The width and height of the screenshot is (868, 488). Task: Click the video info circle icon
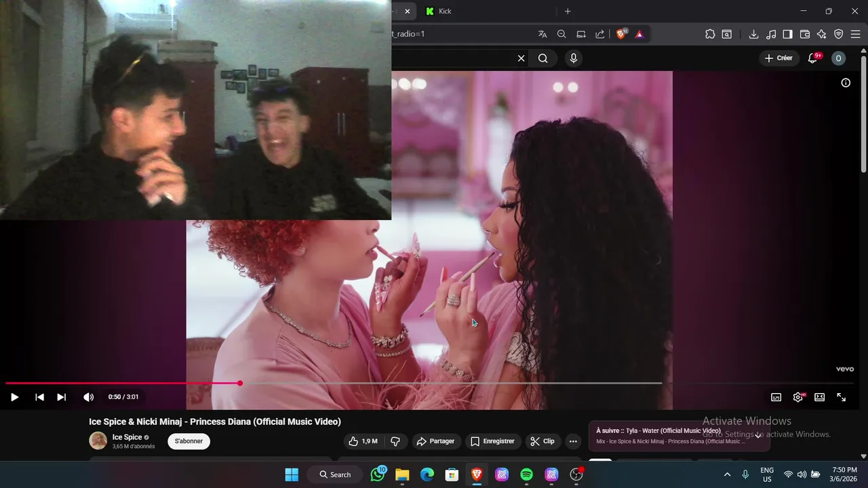coord(846,83)
